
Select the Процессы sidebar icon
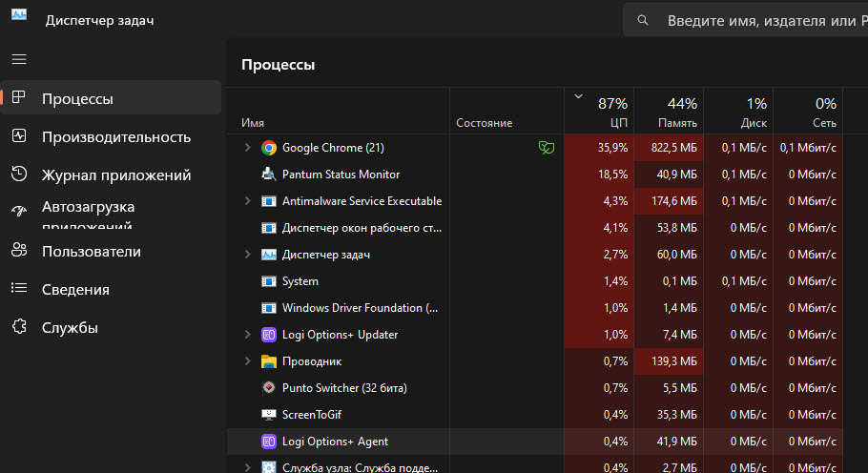(x=19, y=97)
